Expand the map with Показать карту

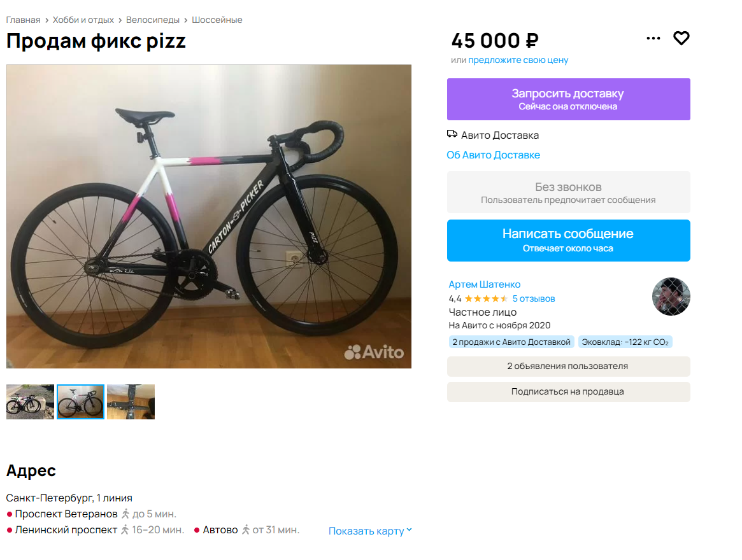pyautogui.click(x=370, y=531)
